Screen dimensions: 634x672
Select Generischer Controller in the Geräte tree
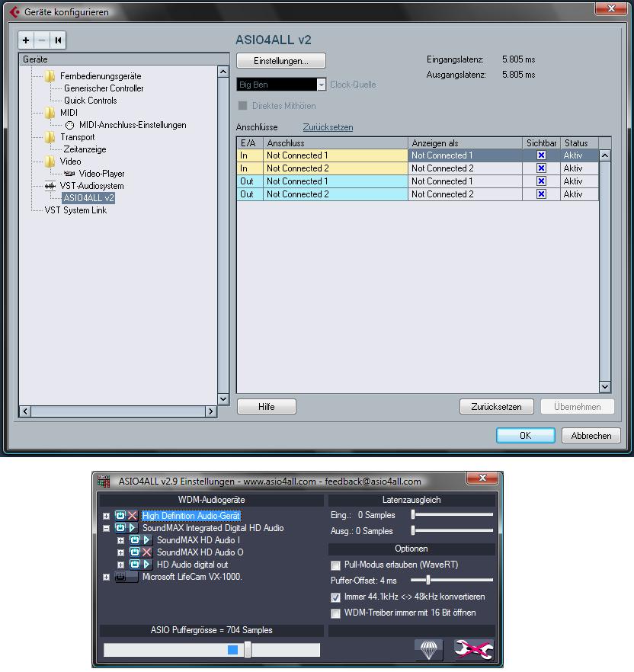click(104, 88)
